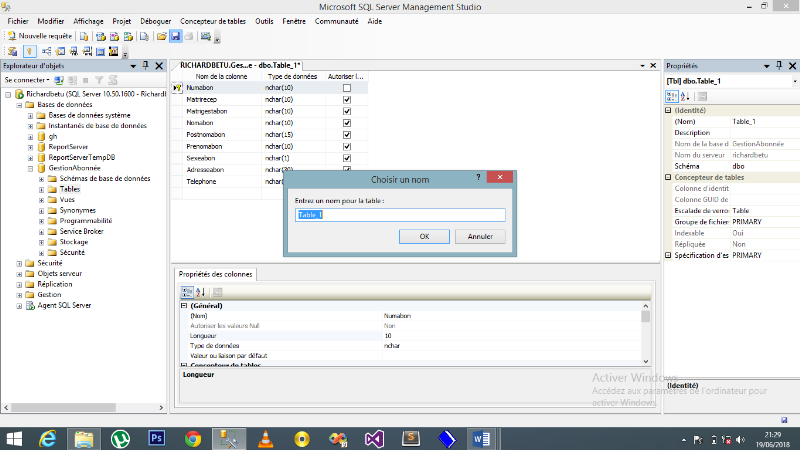Viewport: 800px width, 450px height.
Task: Select Alphabetical sort in Propriétés panel
Action: click(685, 96)
